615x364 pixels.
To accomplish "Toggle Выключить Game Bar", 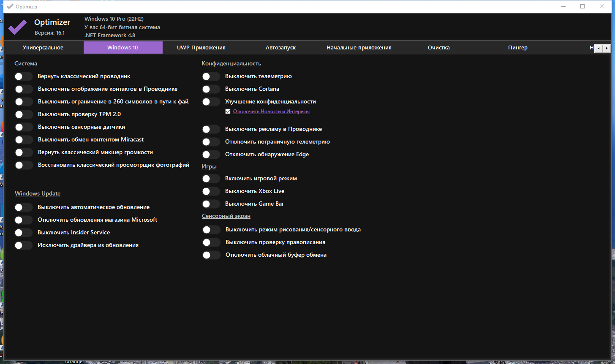I will pos(211,204).
